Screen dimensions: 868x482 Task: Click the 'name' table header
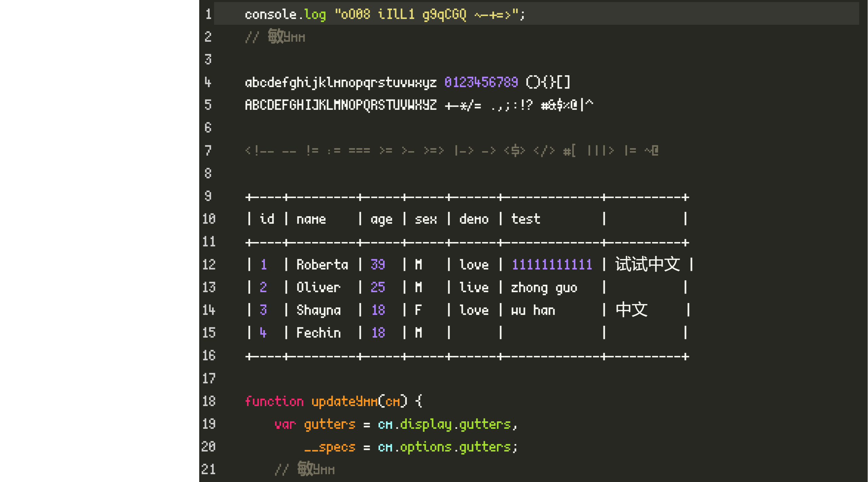pos(311,220)
